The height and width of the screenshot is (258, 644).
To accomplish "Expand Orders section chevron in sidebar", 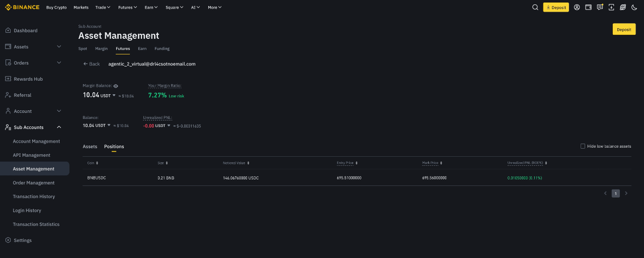I will click(x=59, y=62).
